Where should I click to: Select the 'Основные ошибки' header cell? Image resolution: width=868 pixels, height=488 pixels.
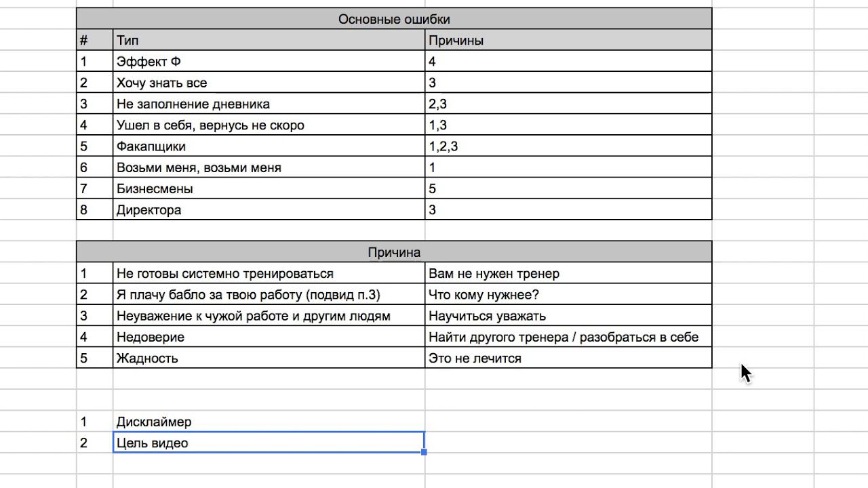(394, 19)
